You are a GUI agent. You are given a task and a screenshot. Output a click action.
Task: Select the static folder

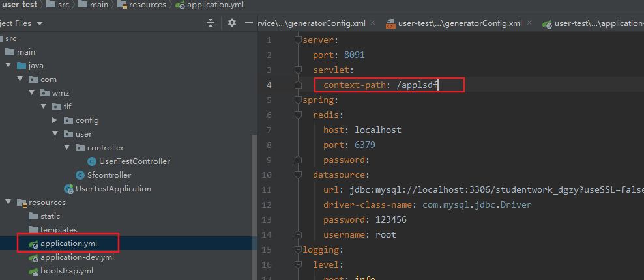pos(50,216)
